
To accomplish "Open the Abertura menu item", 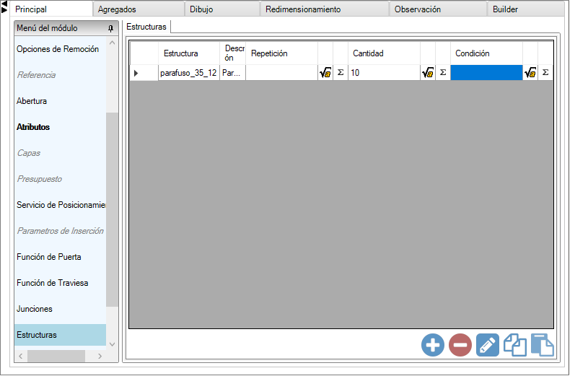I will click(32, 101).
